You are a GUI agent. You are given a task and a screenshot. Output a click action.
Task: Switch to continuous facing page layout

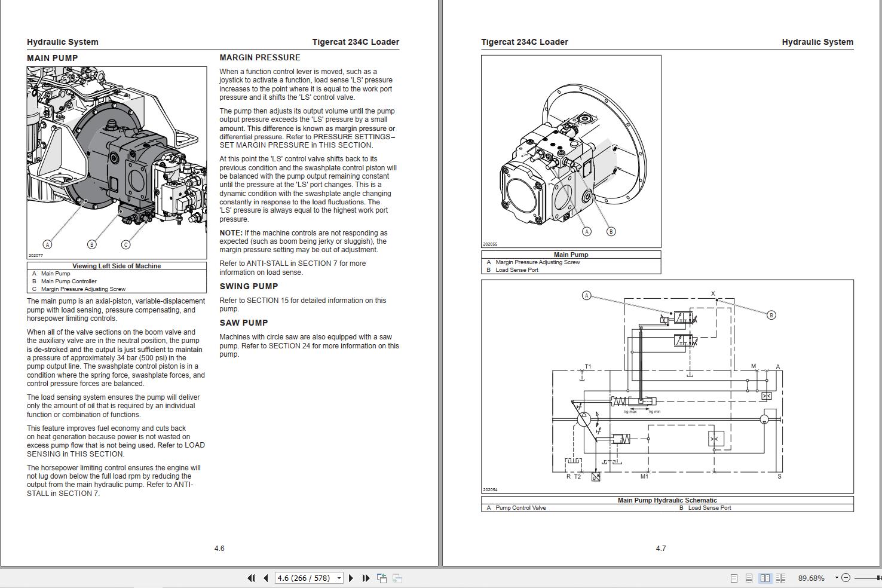(x=781, y=578)
